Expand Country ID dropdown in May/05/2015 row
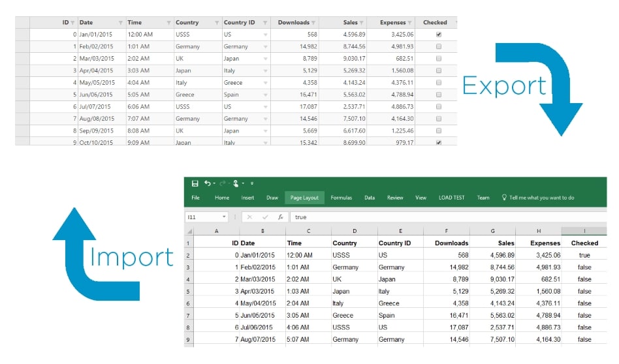This screenshot has width=619, height=364. tap(265, 83)
